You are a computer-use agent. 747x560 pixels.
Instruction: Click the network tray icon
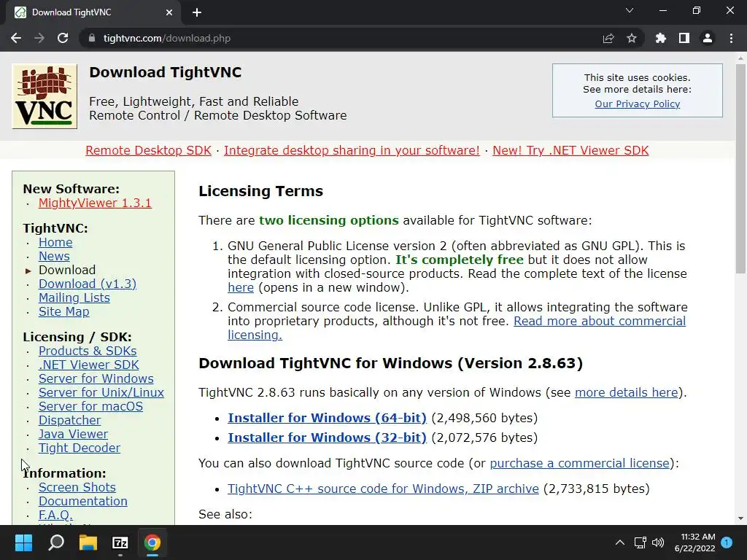[640, 542]
